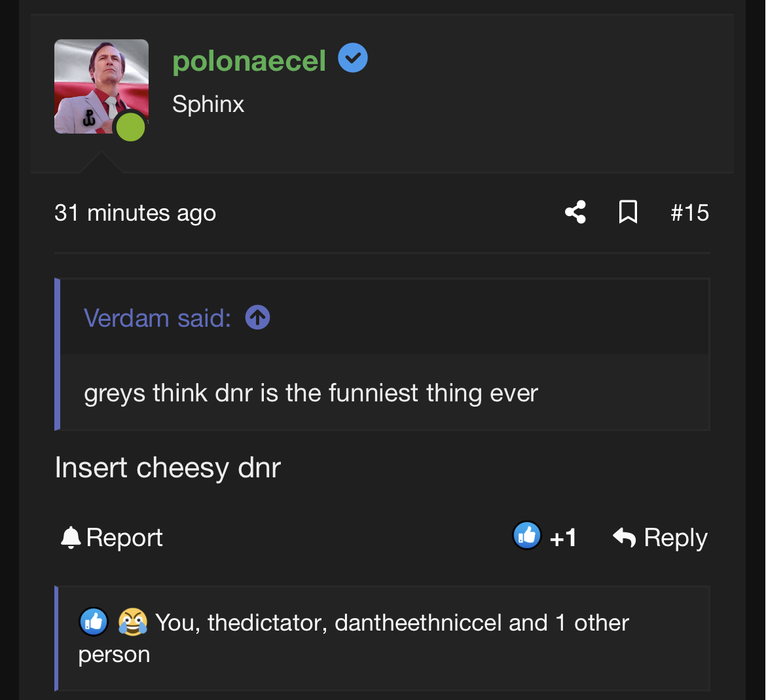Click the reply arrow icon
Screen dimensions: 766x700
pyautogui.click(x=623, y=536)
